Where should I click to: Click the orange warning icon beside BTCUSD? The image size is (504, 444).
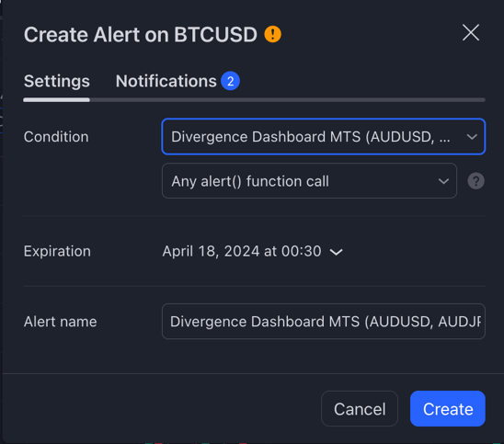pos(272,34)
